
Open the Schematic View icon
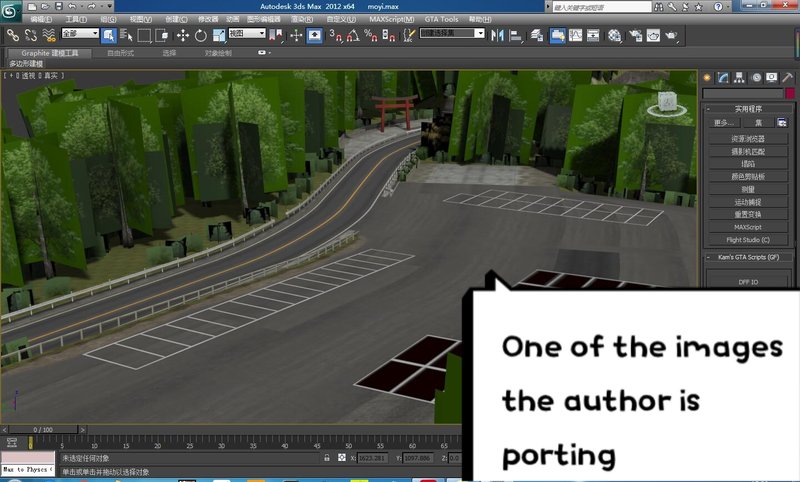click(x=593, y=35)
